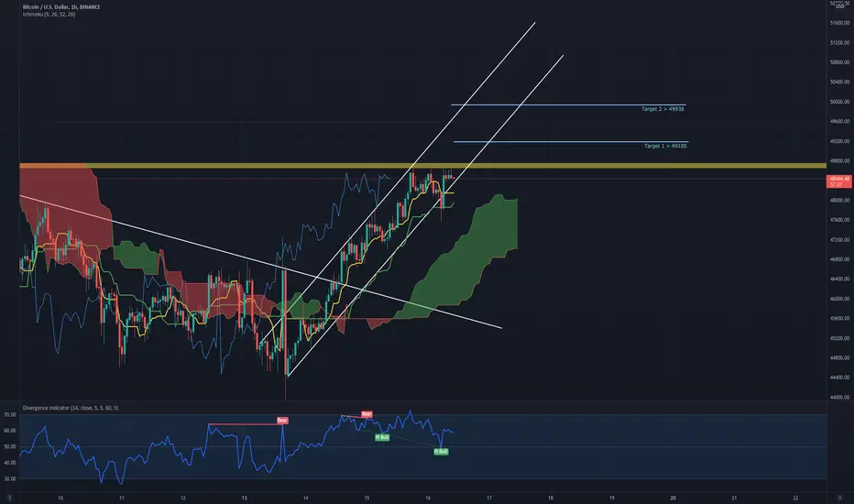Viewport: 854px width, 504px height.
Task: Click the Target 1 > 49185 label
Action: coord(665,146)
